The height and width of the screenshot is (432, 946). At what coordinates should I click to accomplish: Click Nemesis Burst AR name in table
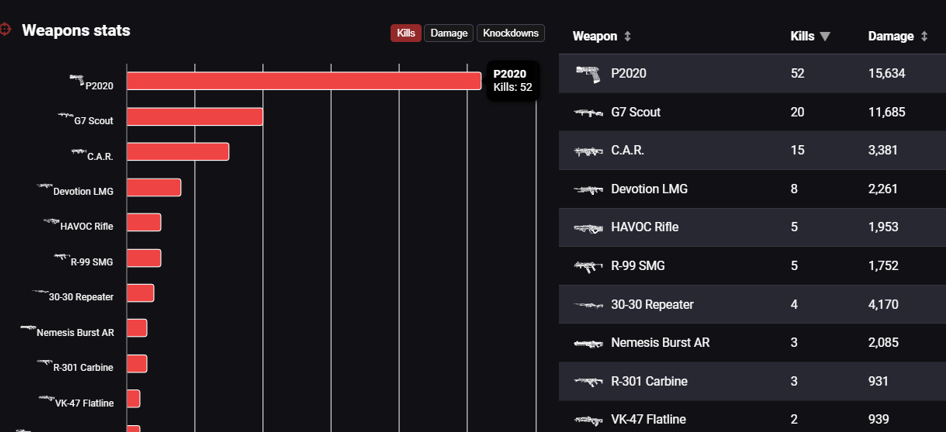pyautogui.click(x=661, y=343)
